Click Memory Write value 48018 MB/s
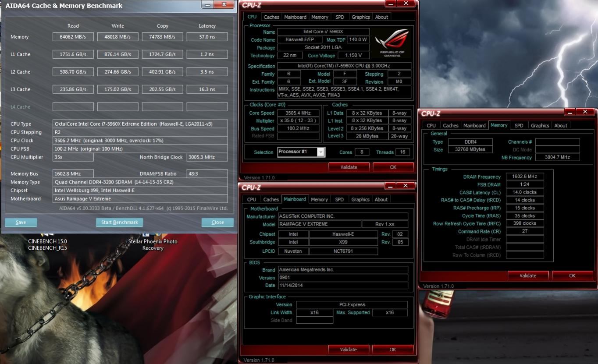598x364 pixels. tap(118, 37)
